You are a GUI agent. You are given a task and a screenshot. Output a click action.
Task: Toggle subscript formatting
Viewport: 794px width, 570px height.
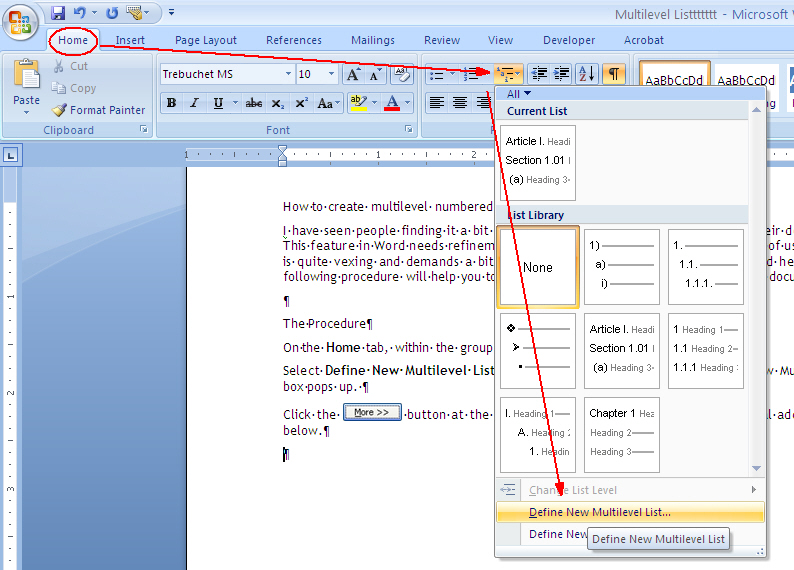[x=277, y=103]
